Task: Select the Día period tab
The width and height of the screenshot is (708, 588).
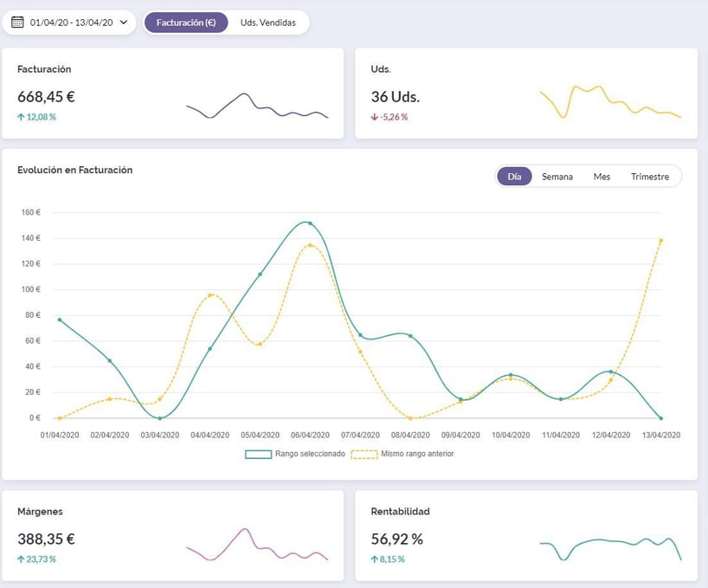Action: [514, 177]
